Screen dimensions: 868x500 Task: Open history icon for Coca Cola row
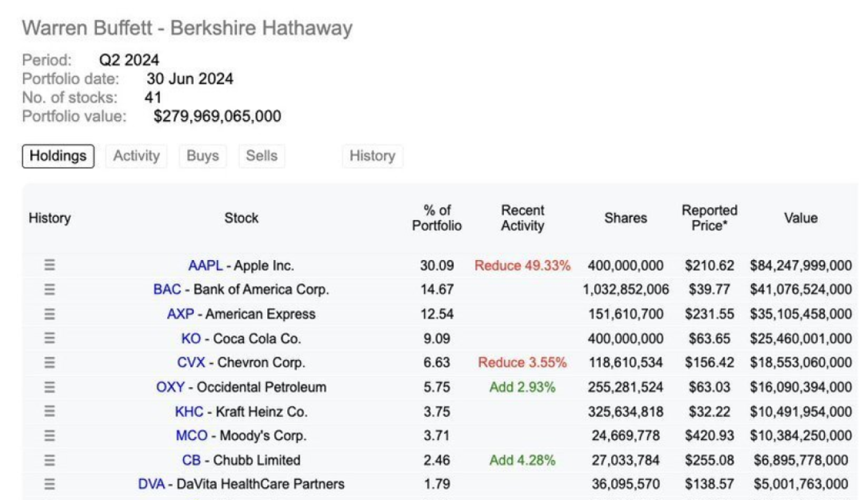pos(49,338)
